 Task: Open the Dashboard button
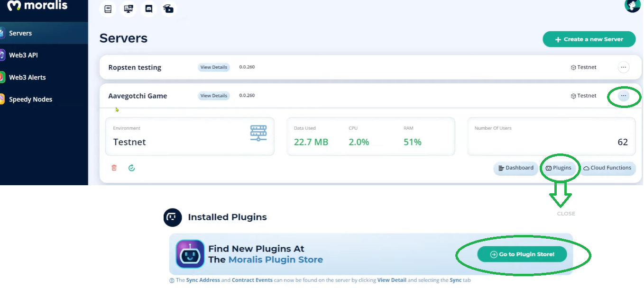tap(516, 168)
